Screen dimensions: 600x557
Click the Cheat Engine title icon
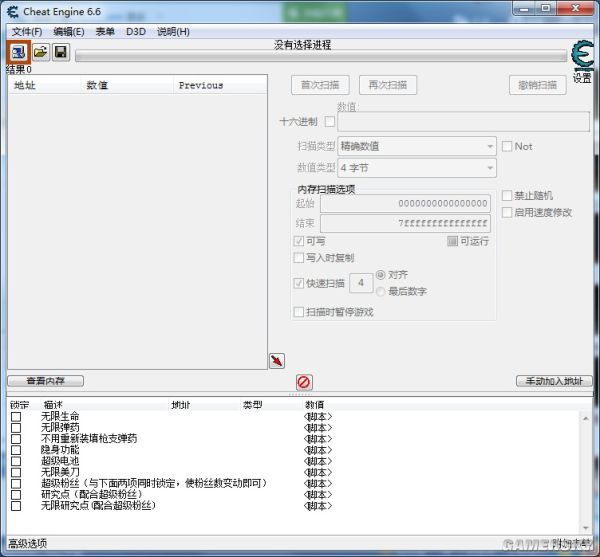[13, 12]
